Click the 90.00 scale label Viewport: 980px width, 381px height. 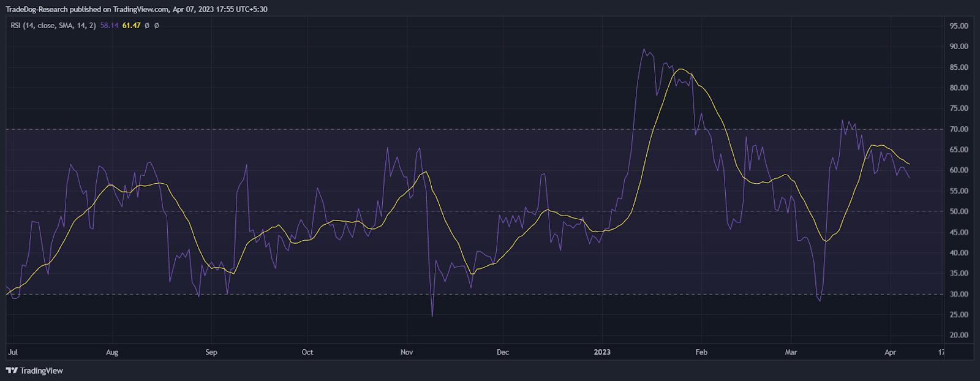tap(959, 47)
